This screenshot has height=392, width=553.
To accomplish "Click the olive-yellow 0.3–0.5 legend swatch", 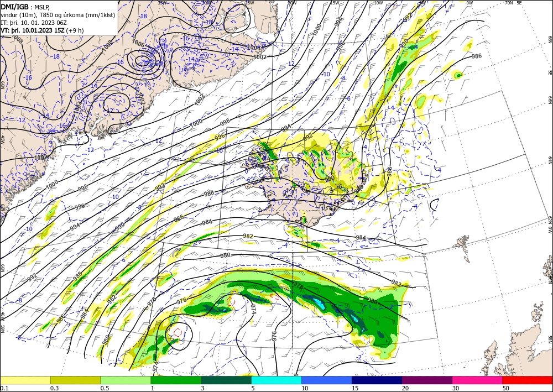I will point(75,380).
